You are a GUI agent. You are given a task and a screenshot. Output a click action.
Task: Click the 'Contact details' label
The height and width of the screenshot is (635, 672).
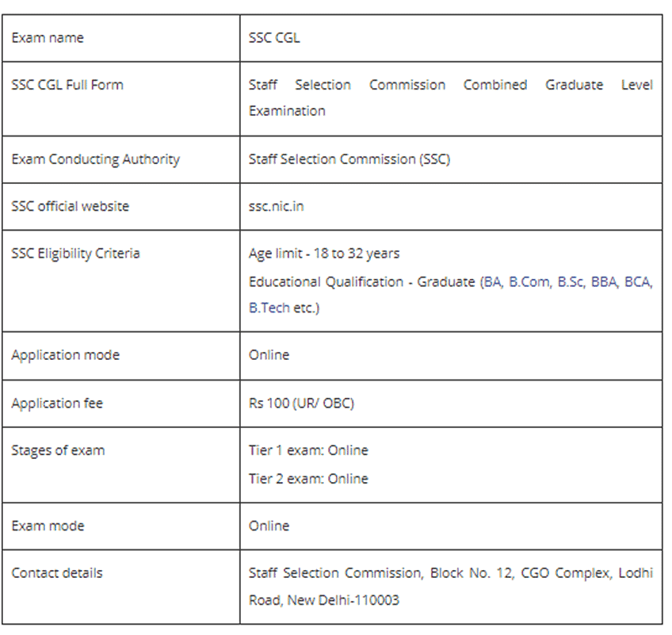click(57, 573)
